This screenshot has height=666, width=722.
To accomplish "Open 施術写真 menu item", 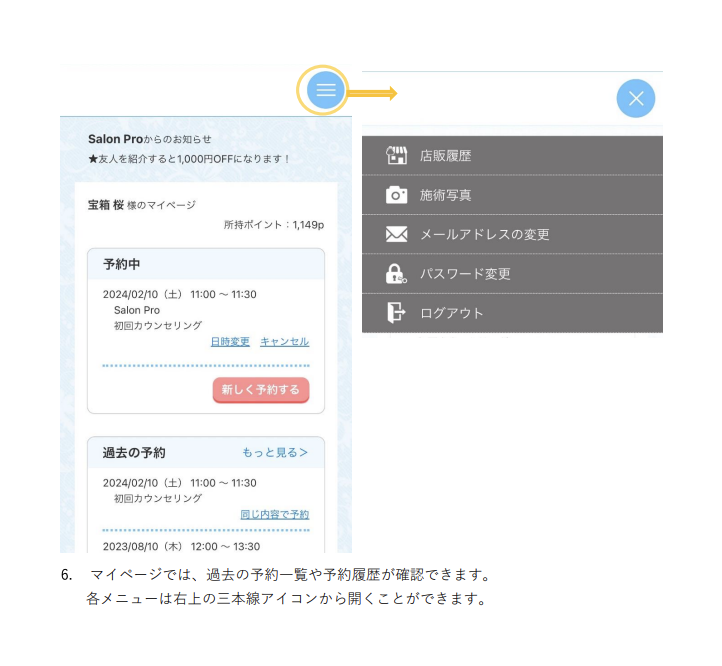I will click(x=512, y=195).
